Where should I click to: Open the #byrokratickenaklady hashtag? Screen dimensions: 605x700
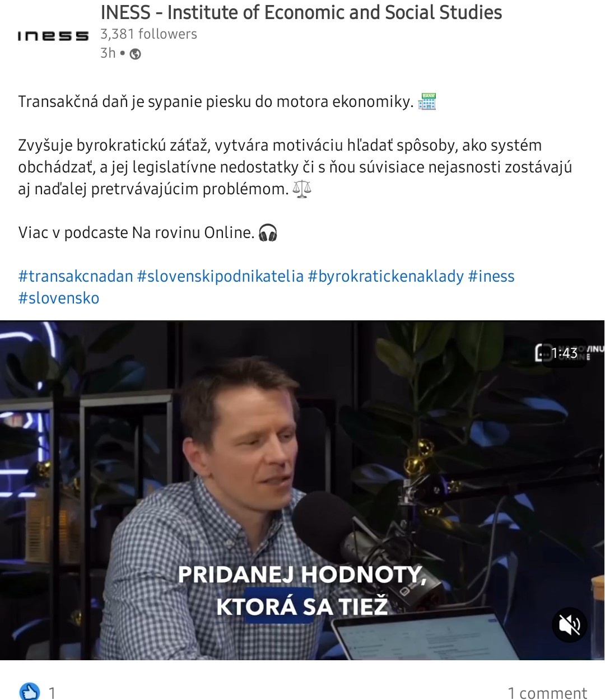[386, 276]
